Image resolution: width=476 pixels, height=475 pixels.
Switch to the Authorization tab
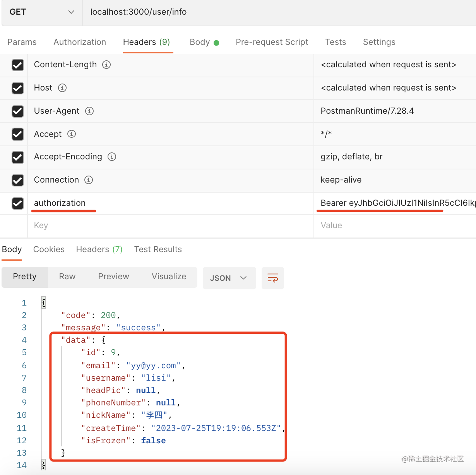click(80, 42)
